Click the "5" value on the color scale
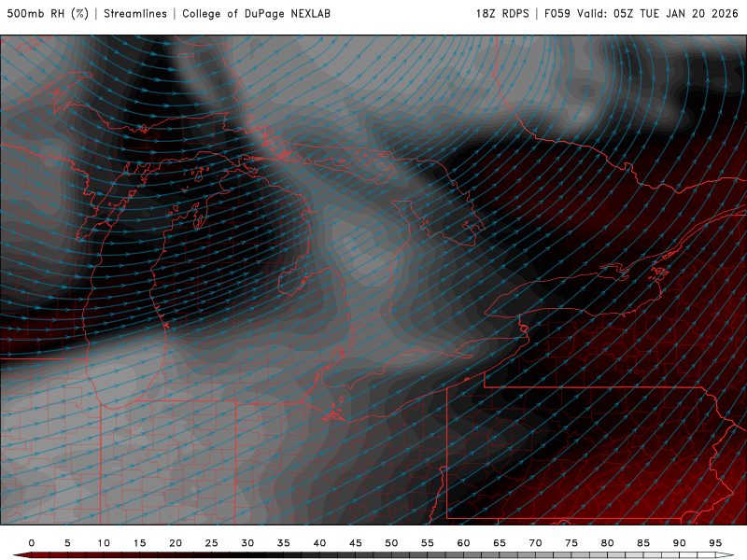This screenshot has width=747, height=560. tap(67, 543)
